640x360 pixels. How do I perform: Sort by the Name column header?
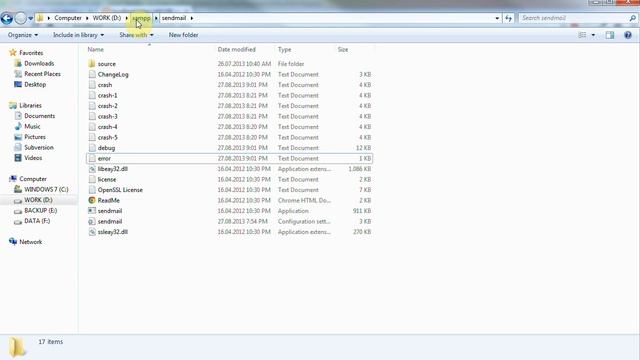point(96,49)
